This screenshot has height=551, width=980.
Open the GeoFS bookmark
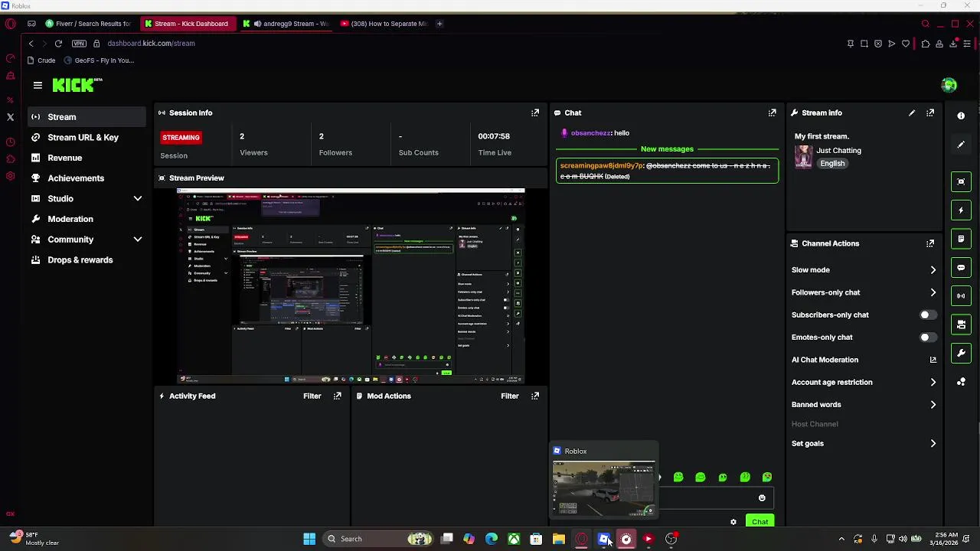(x=100, y=60)
